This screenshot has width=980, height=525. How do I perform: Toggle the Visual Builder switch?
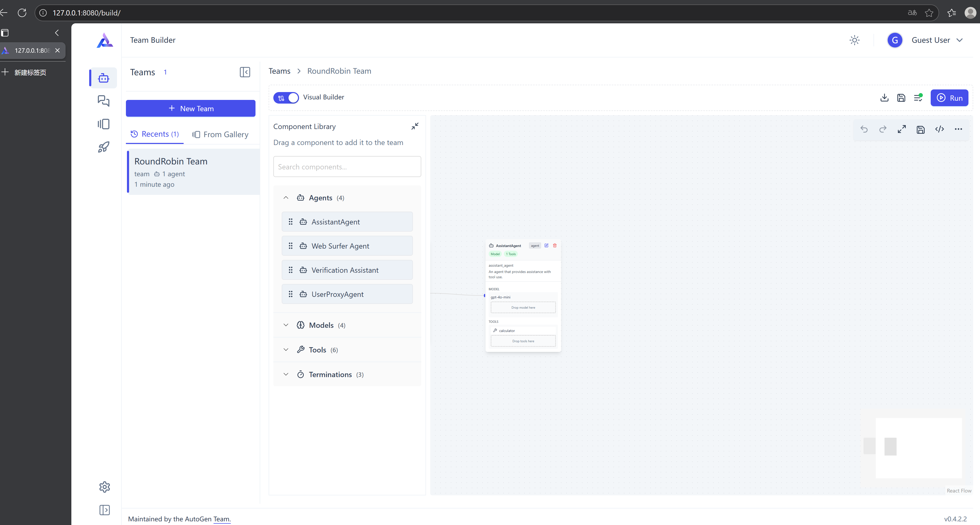(286, 97)
